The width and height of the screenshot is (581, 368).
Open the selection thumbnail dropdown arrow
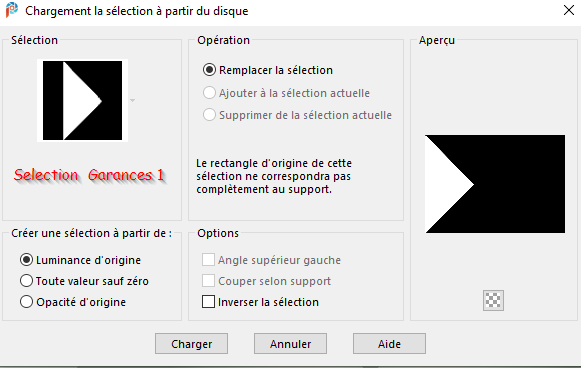point(132,100)
